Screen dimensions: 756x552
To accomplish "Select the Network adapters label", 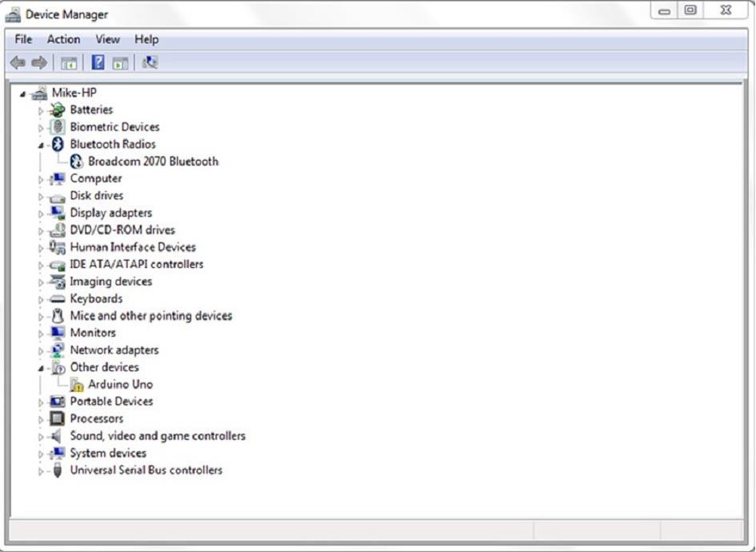I will 114,350.
